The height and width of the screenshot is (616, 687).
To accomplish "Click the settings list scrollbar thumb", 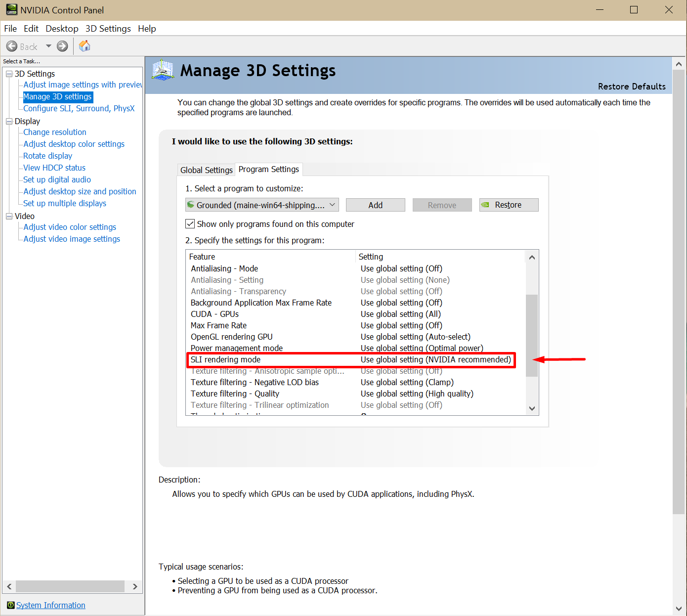I will (x=532, y=336).
